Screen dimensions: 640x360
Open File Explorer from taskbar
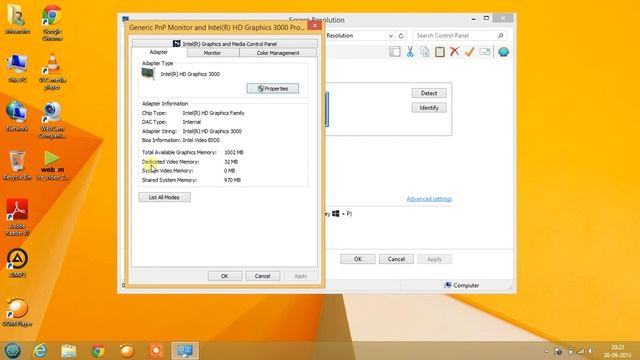(69, 351)
